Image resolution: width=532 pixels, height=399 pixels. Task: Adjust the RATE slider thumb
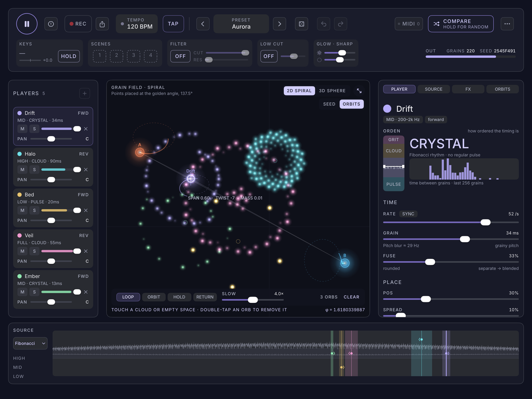coord(485,222)
